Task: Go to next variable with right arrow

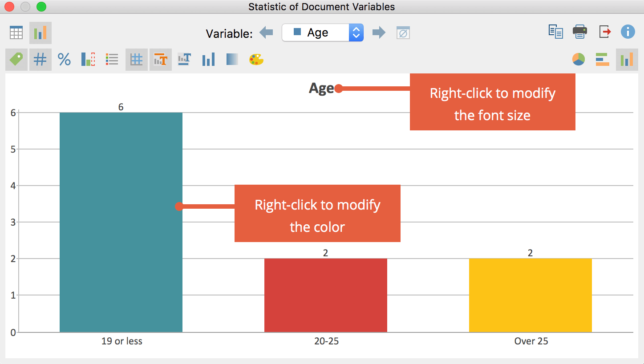Action: pyautogui.click(x=379, y=32)
